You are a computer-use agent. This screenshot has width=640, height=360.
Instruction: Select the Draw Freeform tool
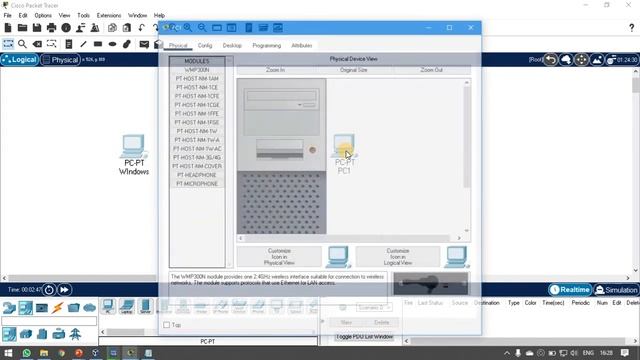(x=127, y=44)
